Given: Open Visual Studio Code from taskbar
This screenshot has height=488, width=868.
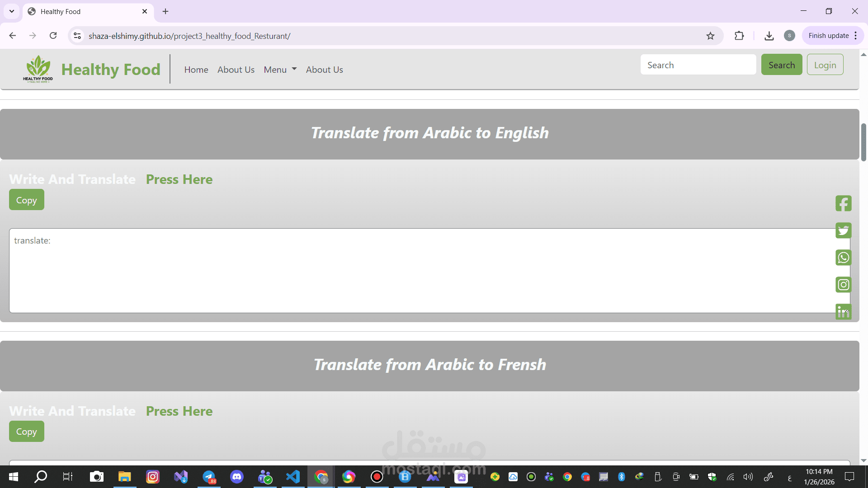Looking at the screenshot, I should [x=293, y=477].
